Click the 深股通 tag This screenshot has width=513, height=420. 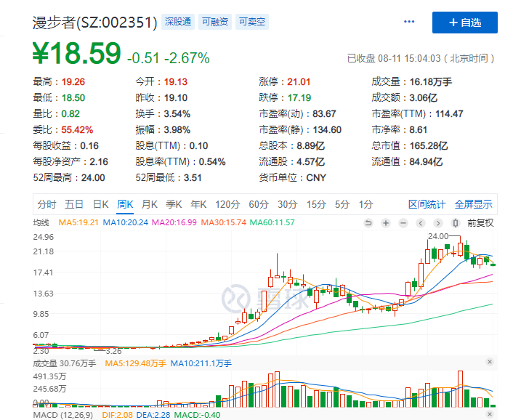click(178, 22)
